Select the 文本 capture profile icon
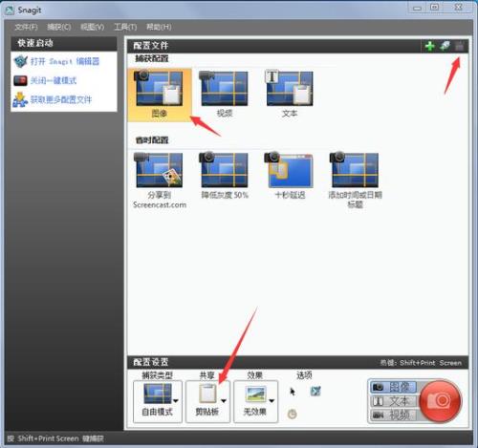Viewport: 478px width, 448px height. tap(290, 88)
